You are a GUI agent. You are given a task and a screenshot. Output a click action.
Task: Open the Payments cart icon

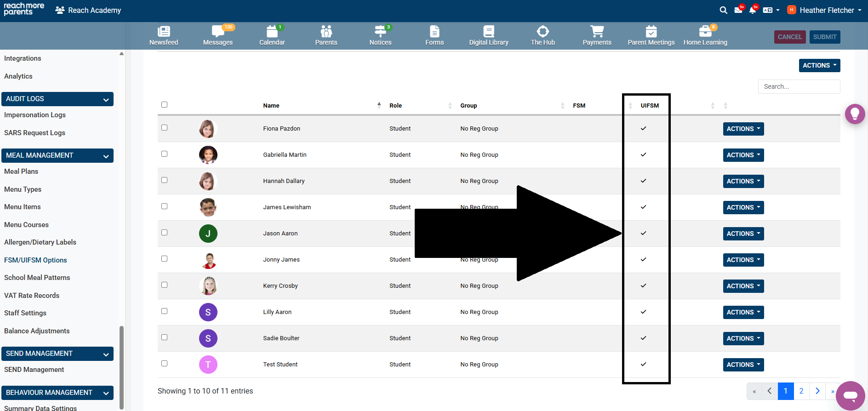coord(597,32)
